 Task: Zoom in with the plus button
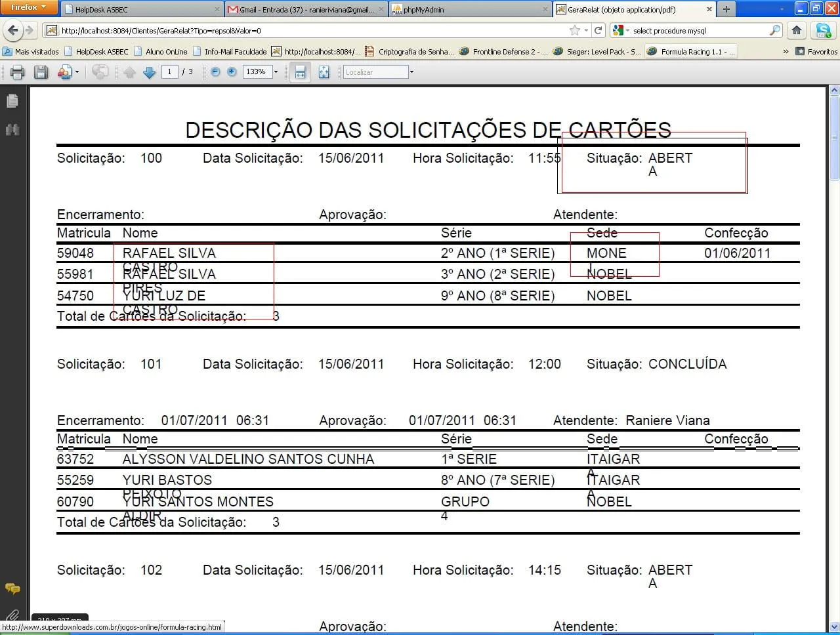(232, 72)
